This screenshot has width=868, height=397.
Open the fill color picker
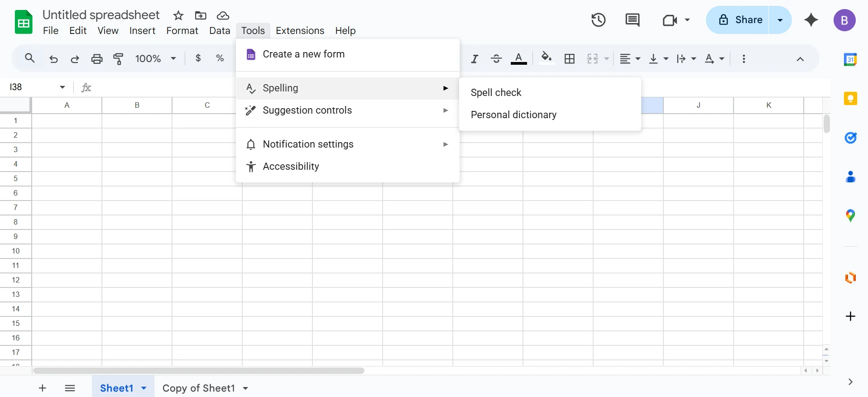click(x=547, y=59)
